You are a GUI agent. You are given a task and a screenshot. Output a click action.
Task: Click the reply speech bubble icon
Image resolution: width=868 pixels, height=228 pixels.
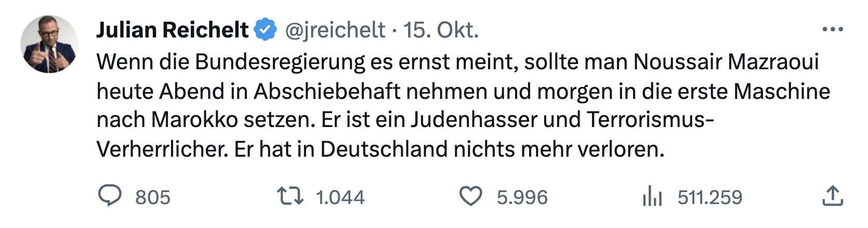coord(110,196)
